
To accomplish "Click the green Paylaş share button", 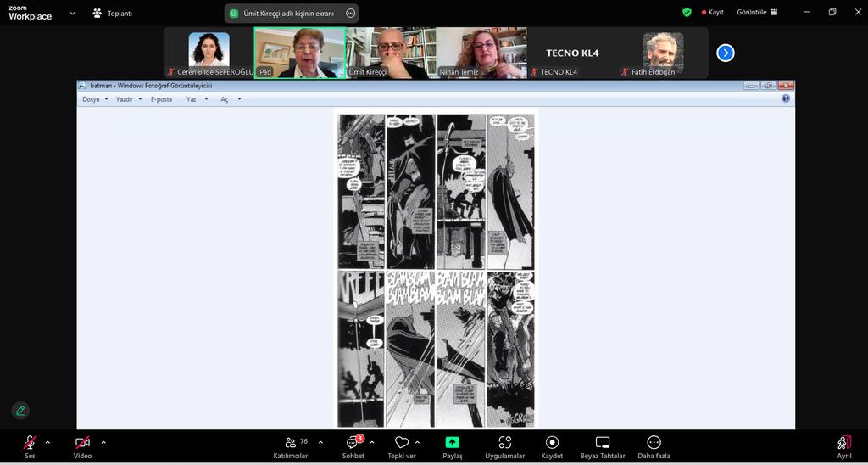I will [x=453, y=446].
